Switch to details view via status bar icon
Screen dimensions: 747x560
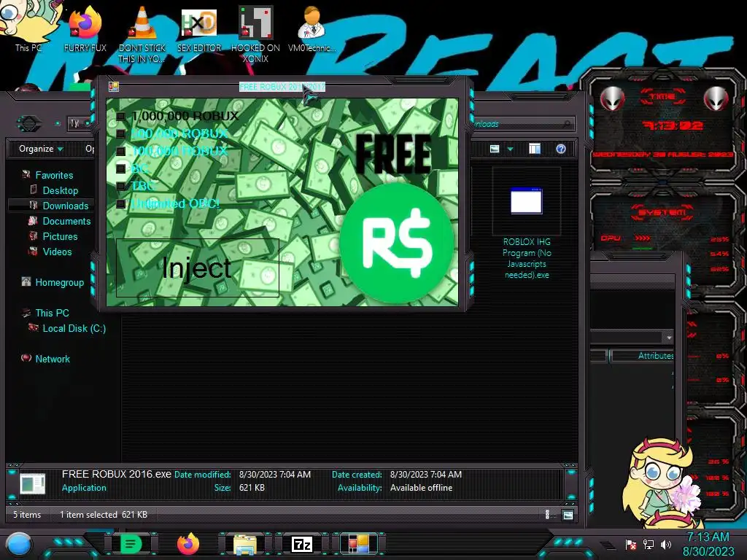[x=547, y=514]
